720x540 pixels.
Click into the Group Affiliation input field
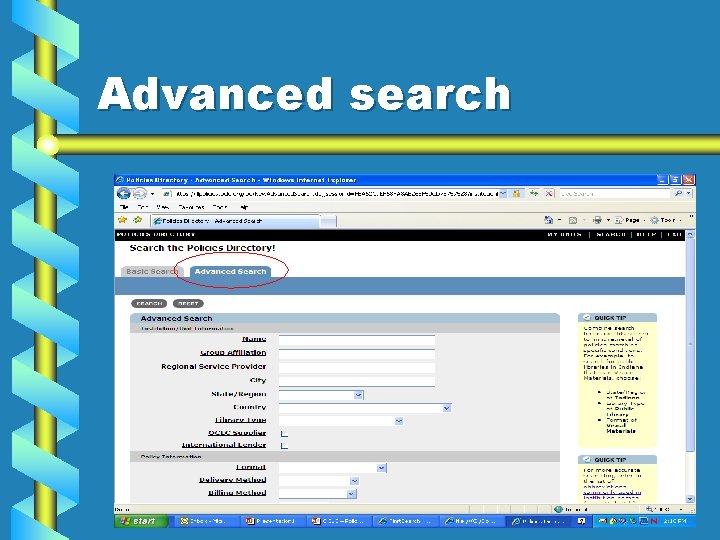[x=357, y=354]
